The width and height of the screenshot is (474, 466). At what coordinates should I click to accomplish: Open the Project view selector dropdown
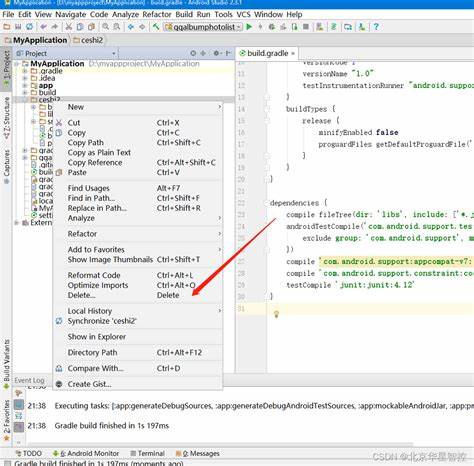[x=66, y=53]
